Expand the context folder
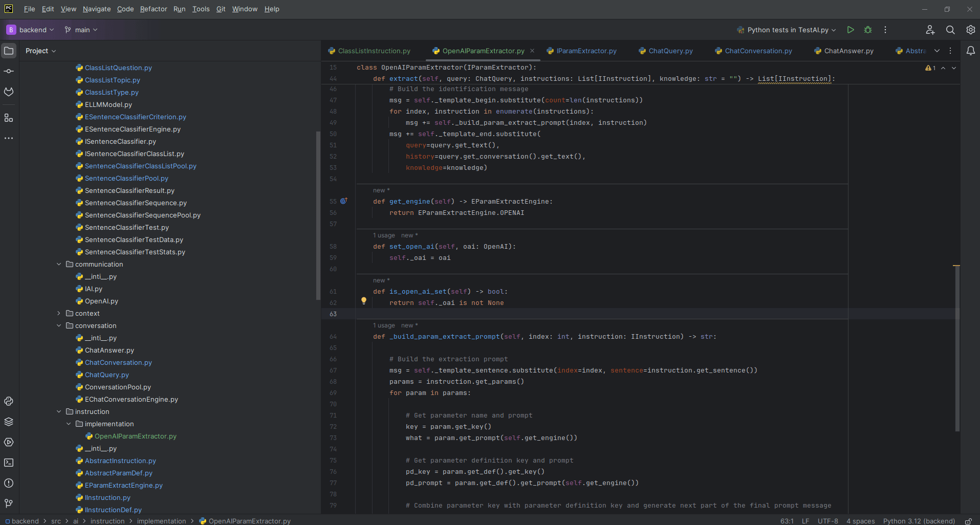The width and height of the screenshot is (980, 525). point(59,313)
